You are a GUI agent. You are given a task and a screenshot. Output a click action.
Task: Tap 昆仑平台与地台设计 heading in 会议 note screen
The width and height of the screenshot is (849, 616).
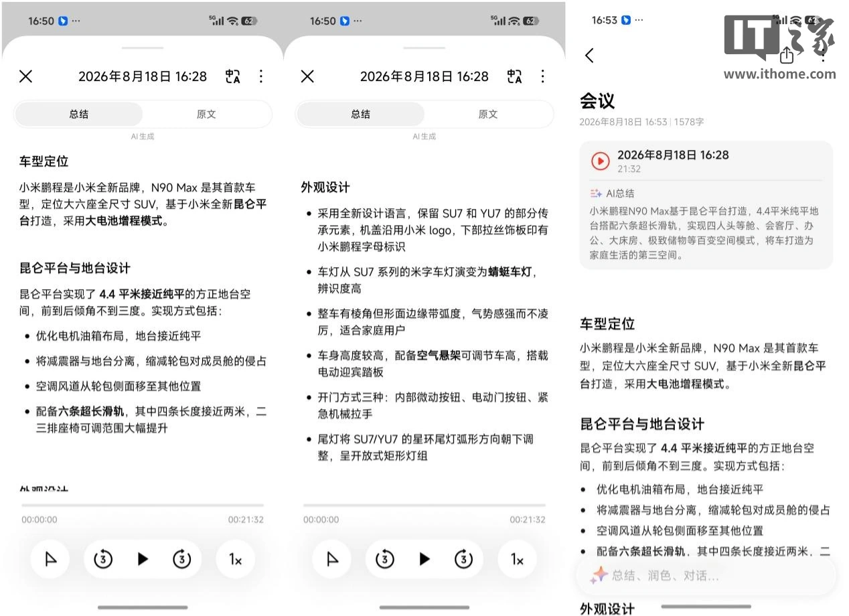[642, 424]
